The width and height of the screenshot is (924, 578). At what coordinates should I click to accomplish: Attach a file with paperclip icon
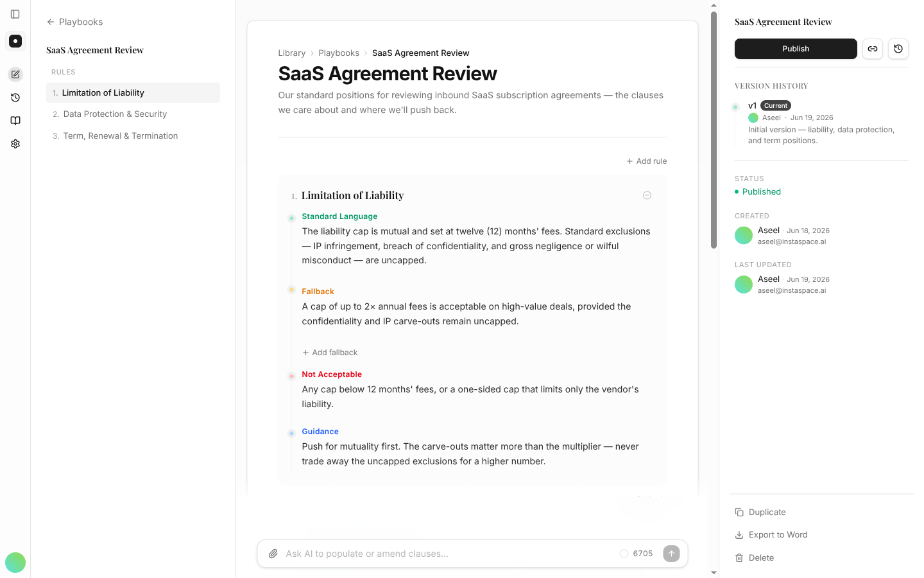pos(273,554)
